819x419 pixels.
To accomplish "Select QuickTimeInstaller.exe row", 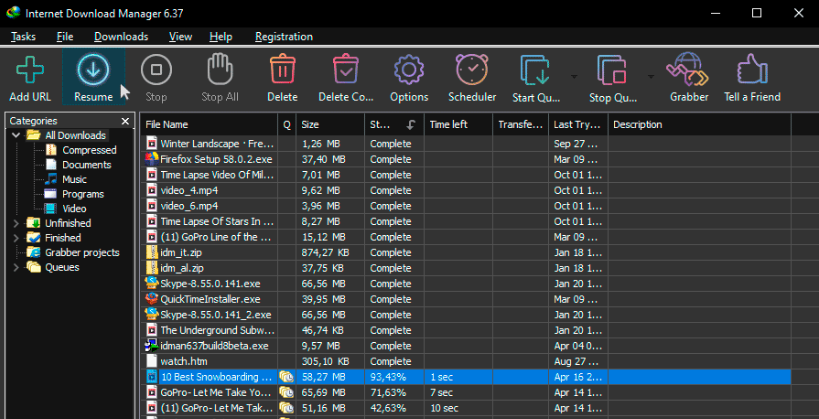I will 466,299.
